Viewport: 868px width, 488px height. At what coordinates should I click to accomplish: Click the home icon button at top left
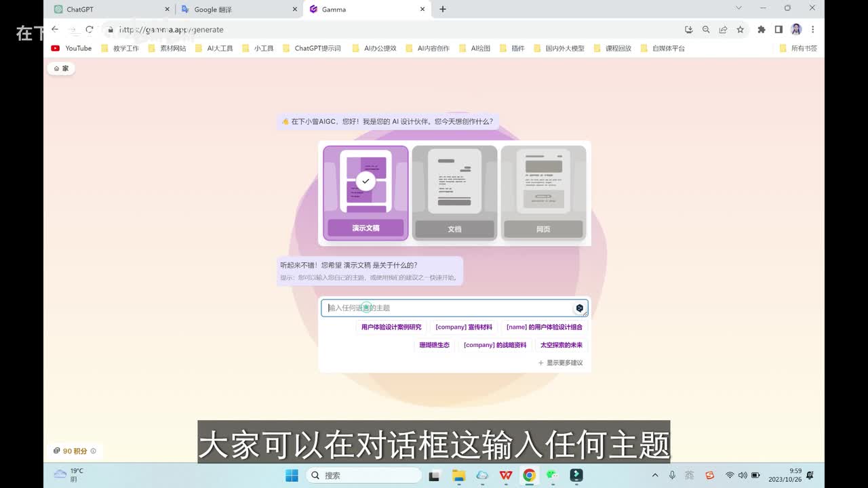(x=61, y=68)
